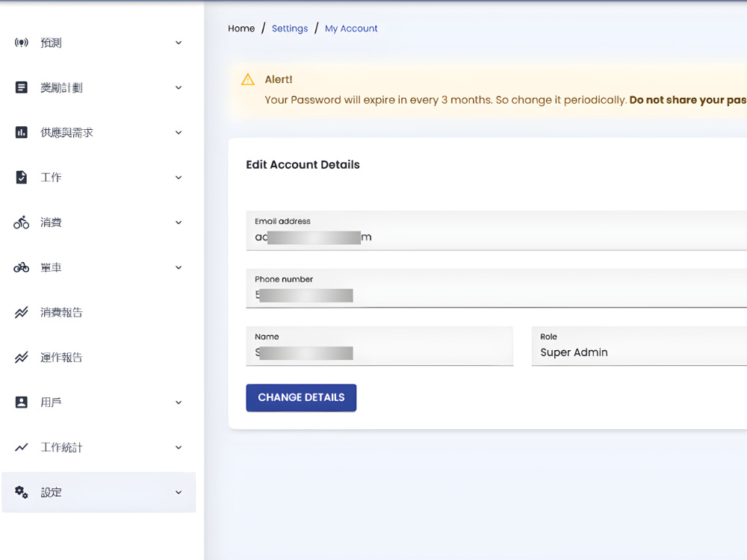Screen dimensions: 747x560
Task: Click the gears icon beside 設定
Action: click(x=22, y=492)
